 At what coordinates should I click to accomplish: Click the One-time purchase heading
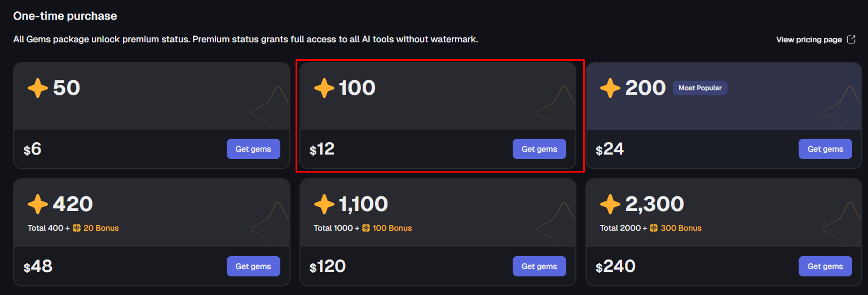click(65, 16)
